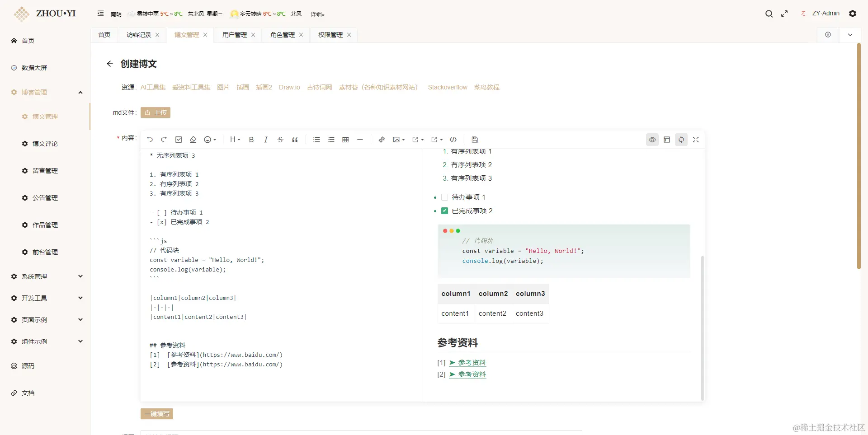Close the 访客记录 tab
The height and width of the screenshot is (435, 868).
tap(157, 35)
